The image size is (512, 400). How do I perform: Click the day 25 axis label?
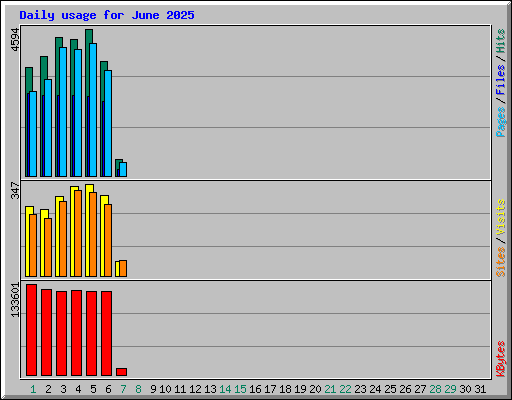click(390, 389)
